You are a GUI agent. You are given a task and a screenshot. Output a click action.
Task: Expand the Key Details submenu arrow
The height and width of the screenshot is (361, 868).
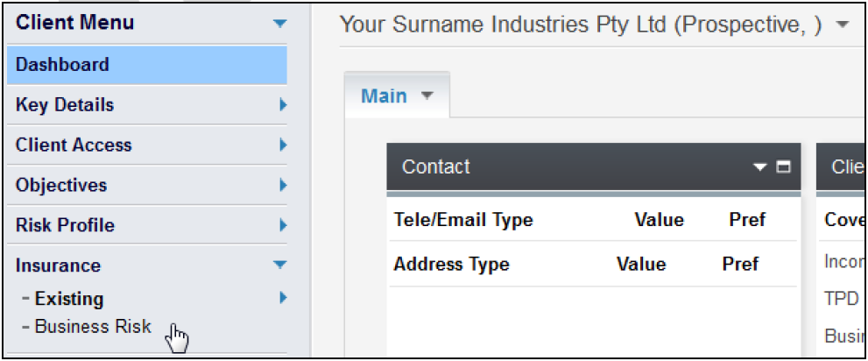pyautogui.click(x=282, y=105)
